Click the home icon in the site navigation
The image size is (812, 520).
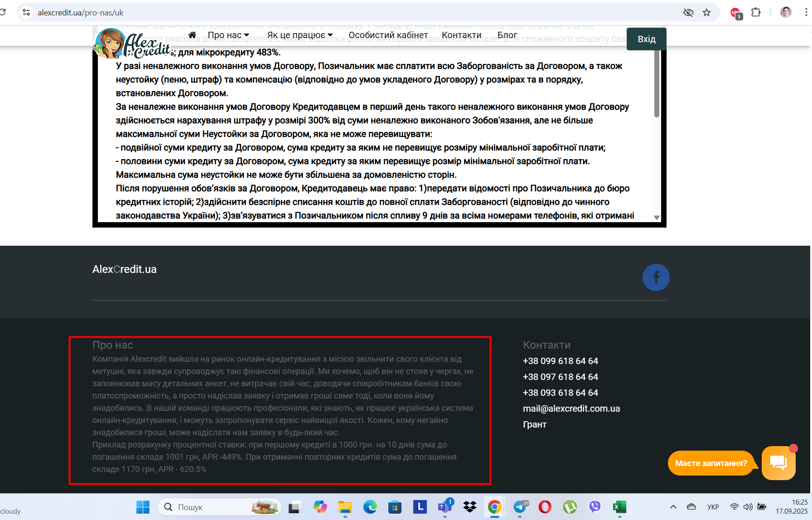192,35
